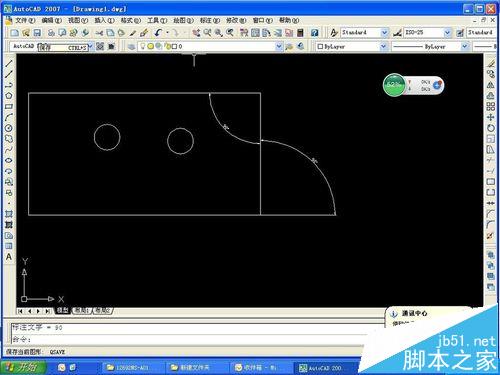The width and height of the screenshot is (500, 375).
Task: Select the Polyline tool
Action: tap(9, 85)
